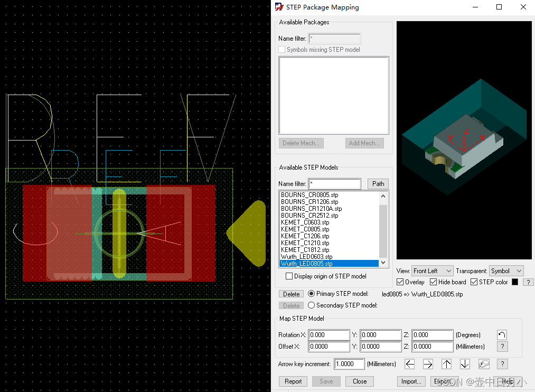
Task: Select the Secondary STEP model radio button
Action: [x=311, y=305]
